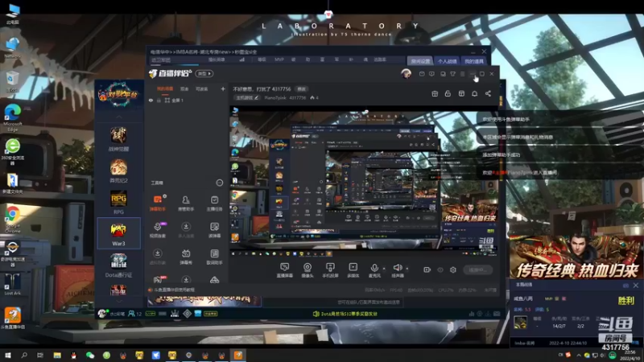This screenshot has height=362, width=644.
Task: Open the streaming settings gear icon
Action: (x=453, y=269)
